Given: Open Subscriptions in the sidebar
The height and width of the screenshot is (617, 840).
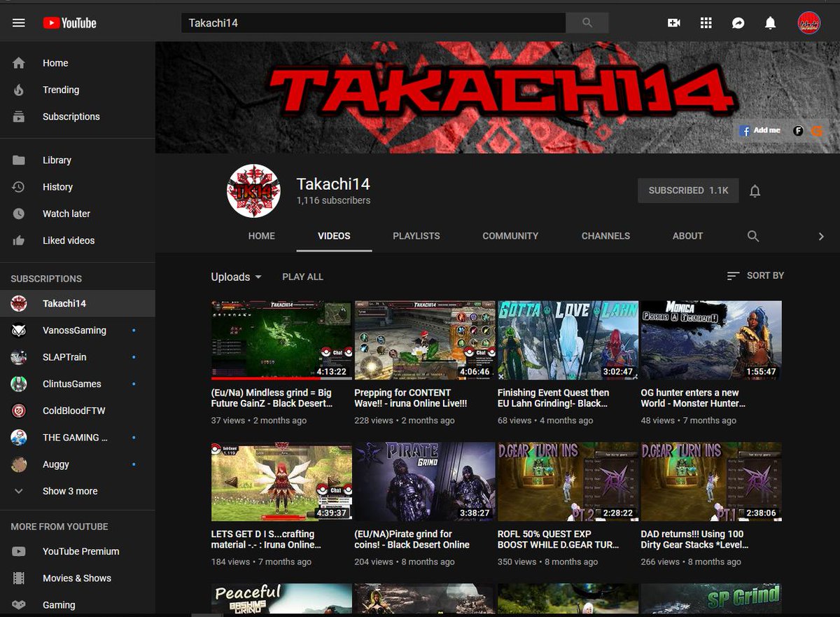Looking at the screenshot, I should 78,116.
